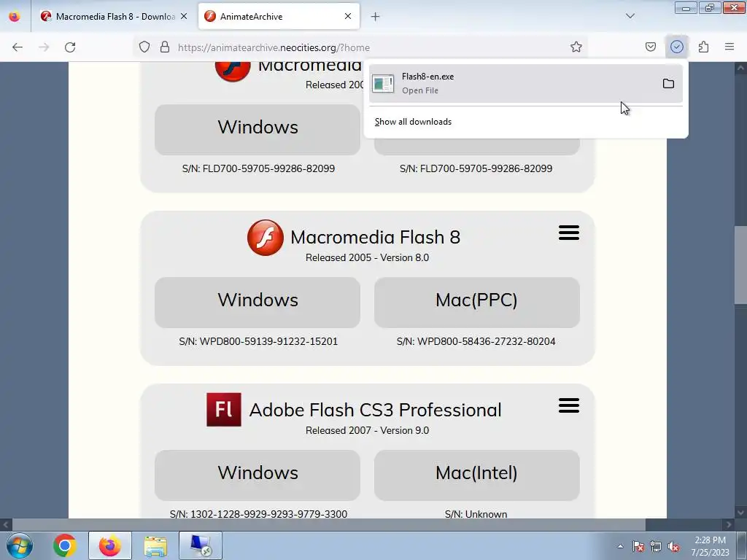Download Flash 8 for Mac(PPC)
This screenshot has width=747, height=560.
(477, 303)
